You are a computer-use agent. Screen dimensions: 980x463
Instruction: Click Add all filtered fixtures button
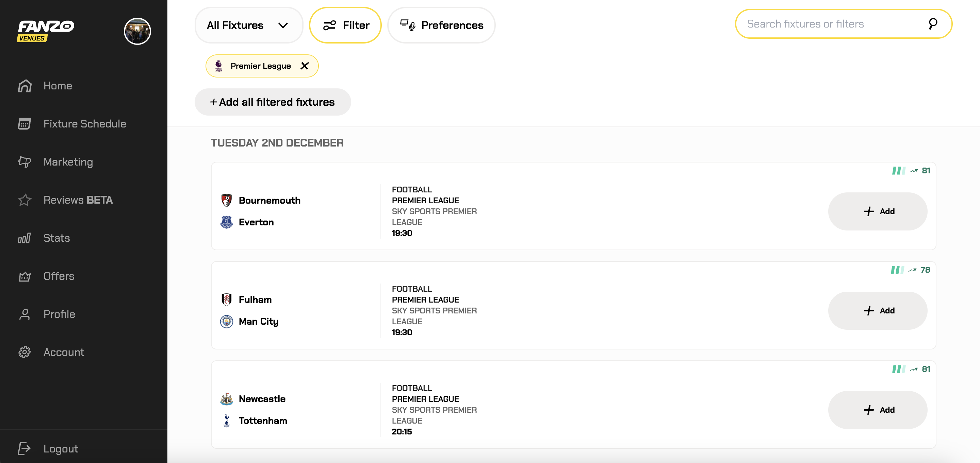click(x=272, y=102)
